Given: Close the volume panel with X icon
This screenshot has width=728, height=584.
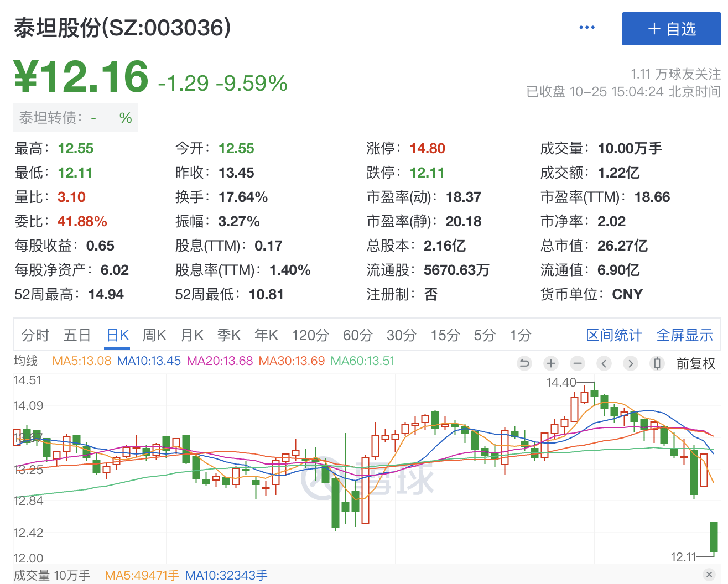Looking at the screenshot, I should pyautogui.click(x=709, y=575).
